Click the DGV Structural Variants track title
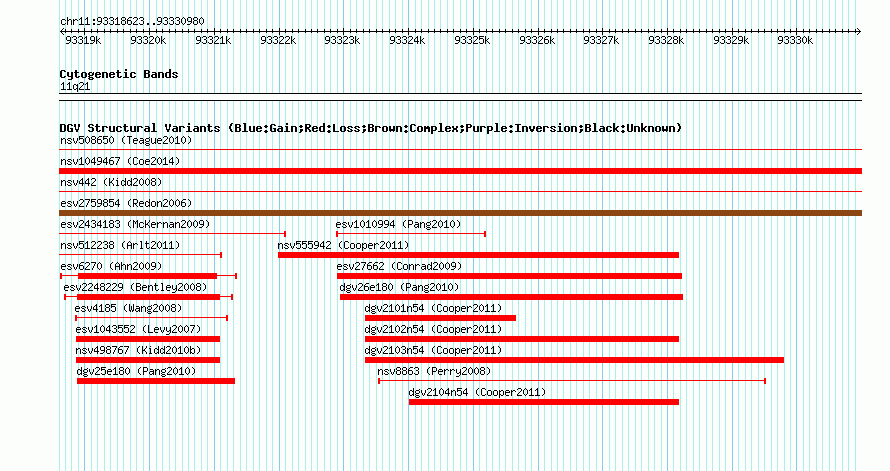This screenshot has width=890, height=471. tap(370, 128)
